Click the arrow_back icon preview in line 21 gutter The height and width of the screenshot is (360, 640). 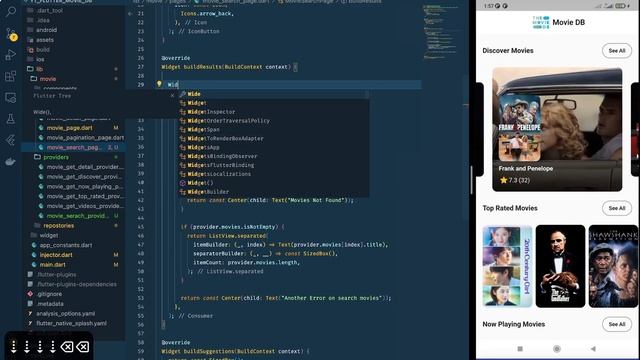(x=130, y=13)
